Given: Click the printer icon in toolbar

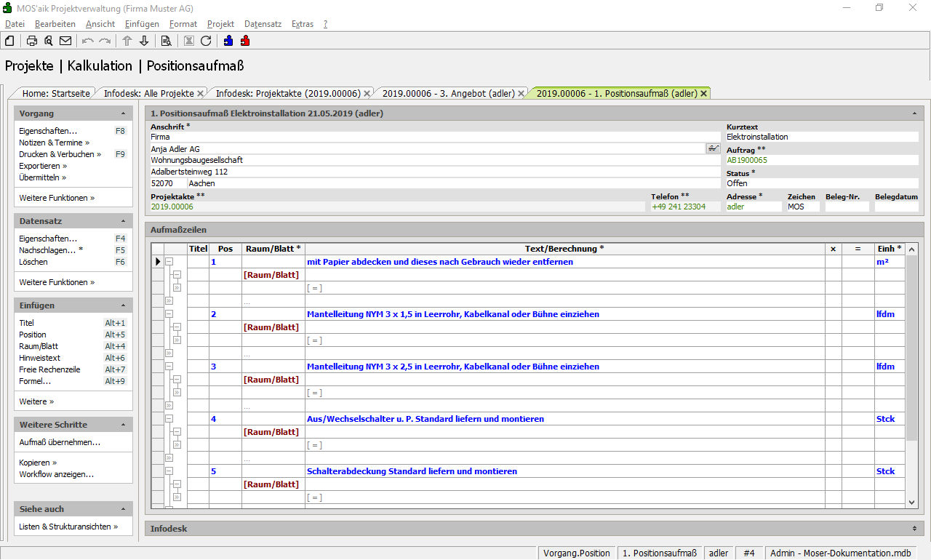Looking at the screenshot, I should click(x=32, y=41).
